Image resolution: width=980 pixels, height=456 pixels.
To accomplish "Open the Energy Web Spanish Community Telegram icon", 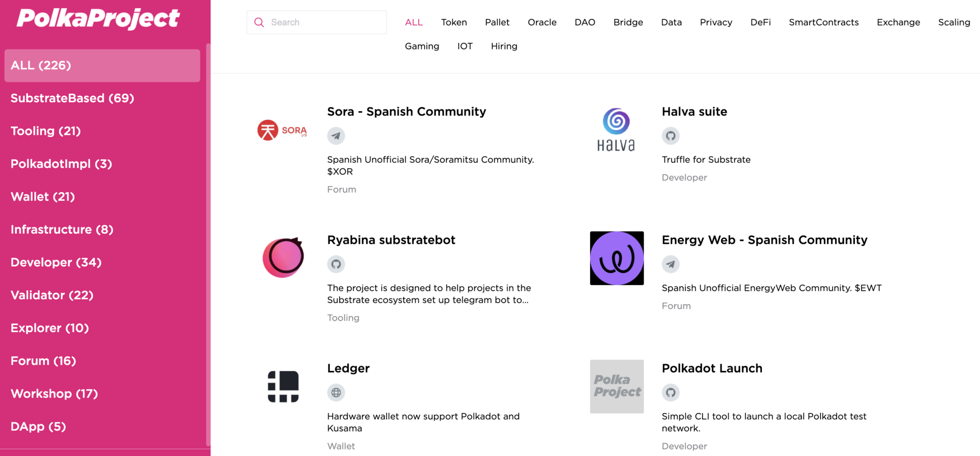I will [x=671, y=264].
